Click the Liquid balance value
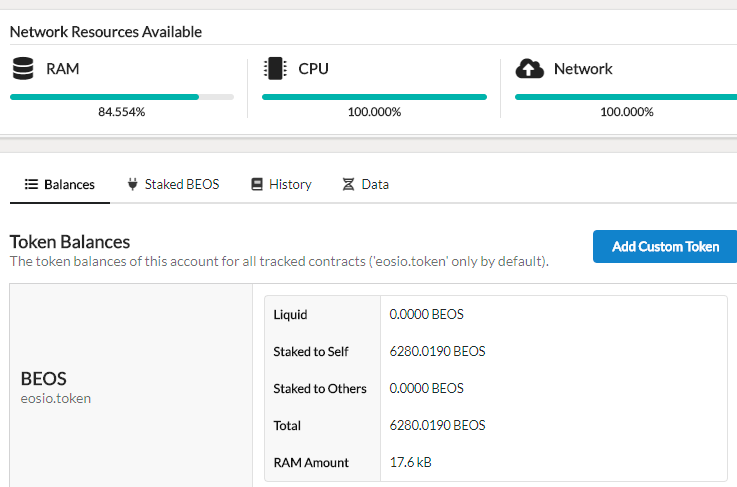The width and height of the screenshot is (737, 487). pos(427,315)
